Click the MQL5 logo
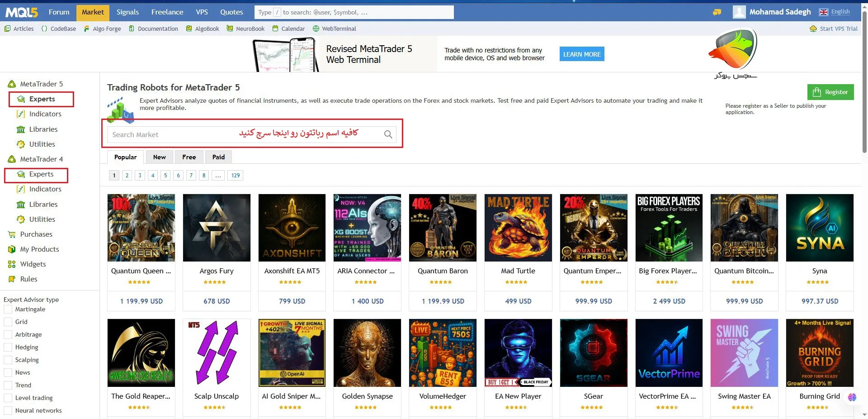The width and height of the screenshot is (868, 419). tap(21, 12)
